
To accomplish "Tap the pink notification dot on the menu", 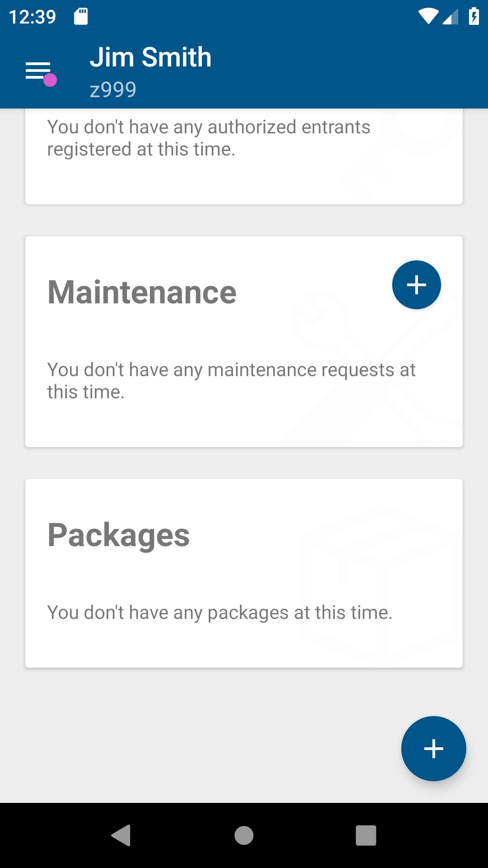I will coord(50,80).
